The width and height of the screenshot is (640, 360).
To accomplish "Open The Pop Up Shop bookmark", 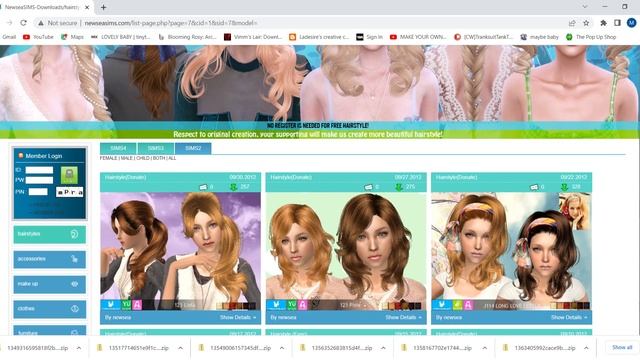I will (591, 37).
